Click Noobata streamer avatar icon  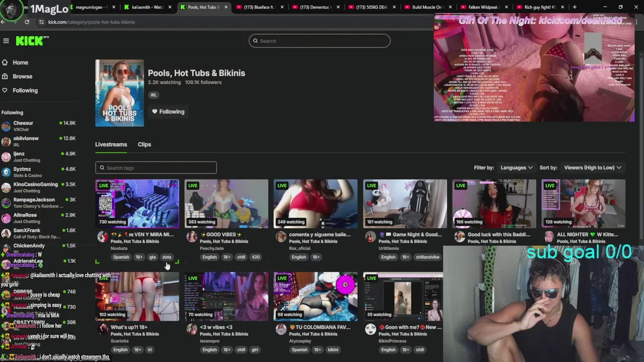coord(103,237)
